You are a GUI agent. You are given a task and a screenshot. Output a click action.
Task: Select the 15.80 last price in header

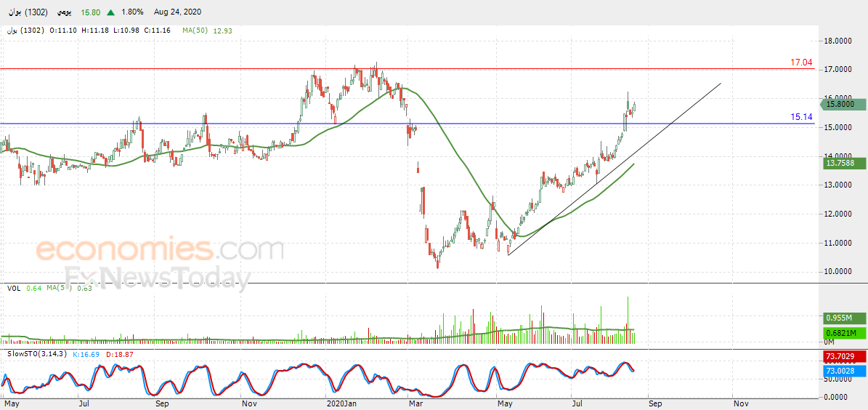click(90, 12)
